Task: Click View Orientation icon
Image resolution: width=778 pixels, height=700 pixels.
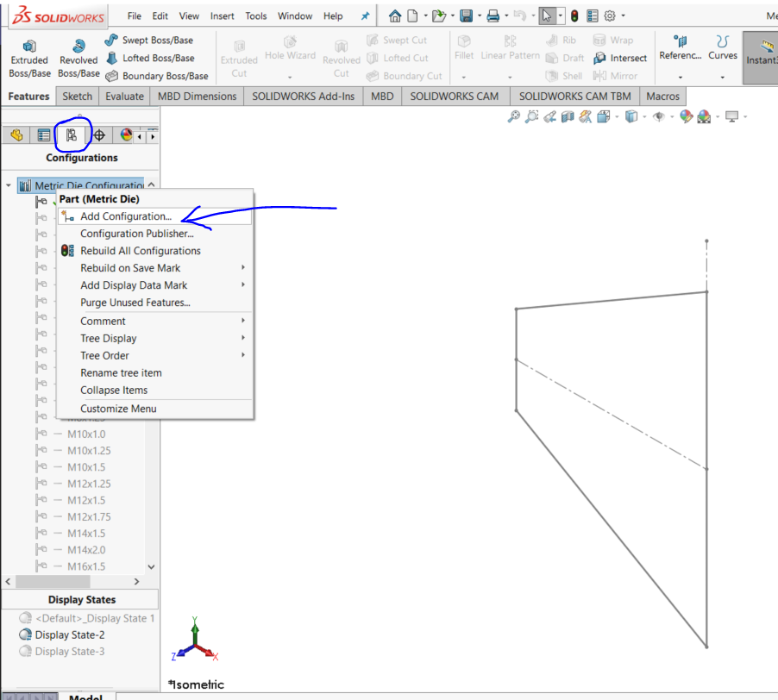Action: tap(604, 116)
